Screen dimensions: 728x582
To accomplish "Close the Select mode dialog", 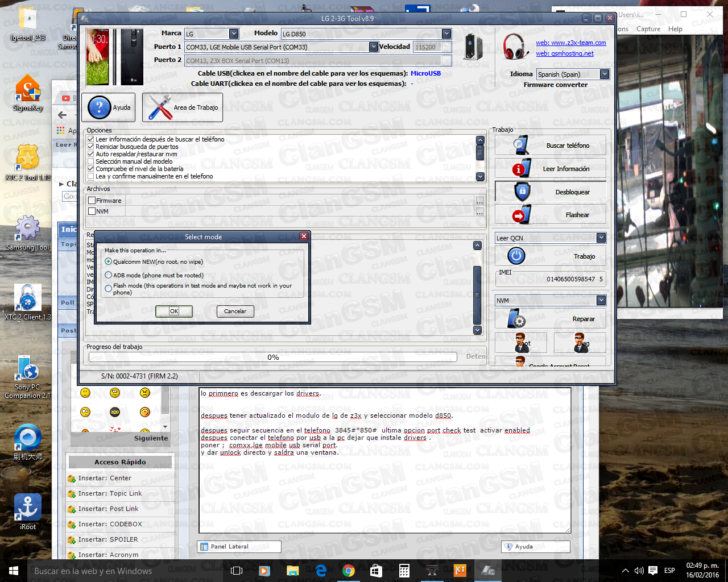I will pyautogui.click(x=304, y=236).
